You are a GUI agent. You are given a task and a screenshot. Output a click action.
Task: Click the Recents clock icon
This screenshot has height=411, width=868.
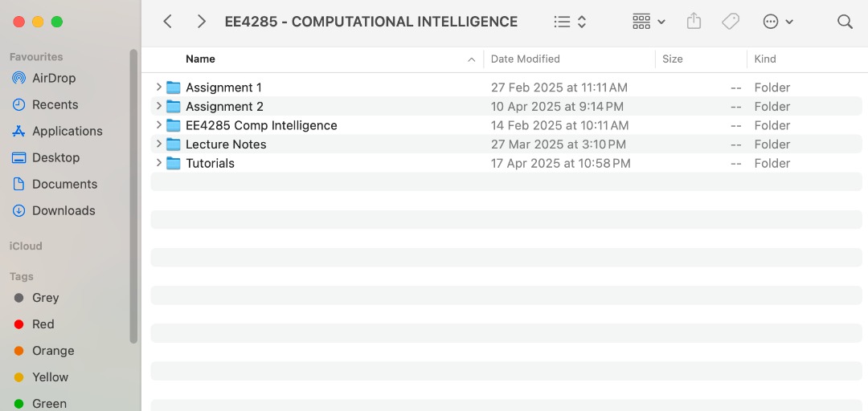pyautogui.click(x=18, y=104)
